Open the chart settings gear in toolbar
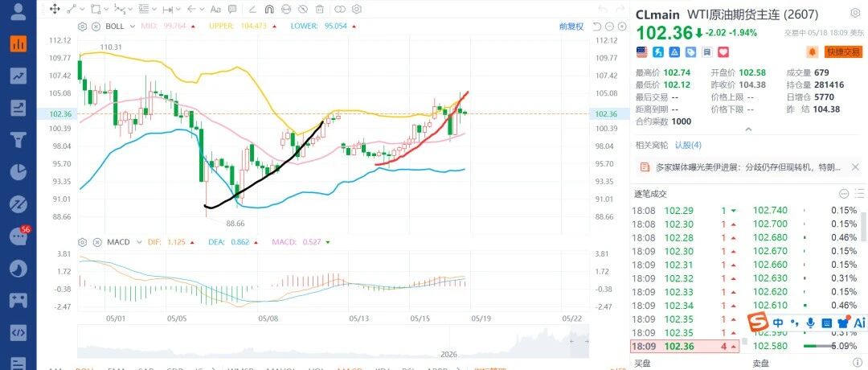The image size is (868, 370). (357, 9)
